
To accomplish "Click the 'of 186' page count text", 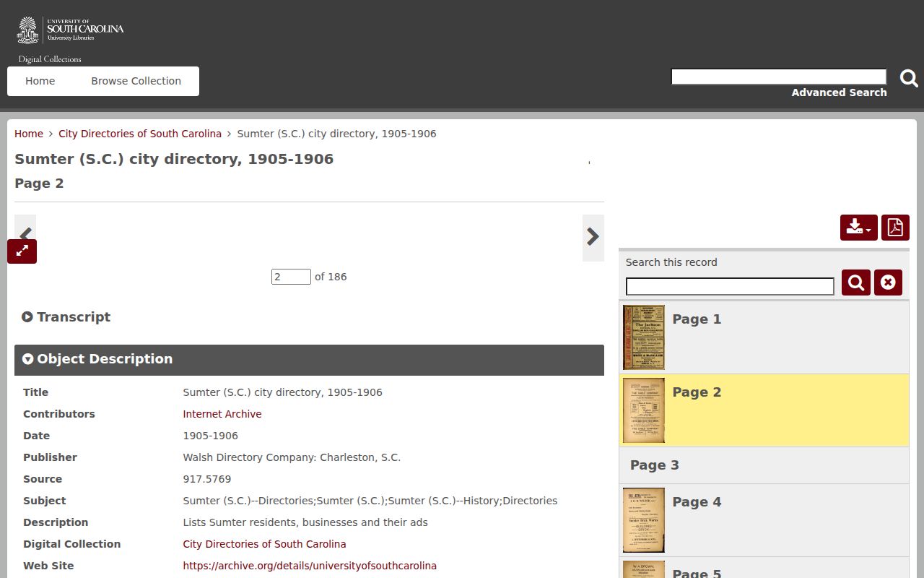I will click(331, 277).
